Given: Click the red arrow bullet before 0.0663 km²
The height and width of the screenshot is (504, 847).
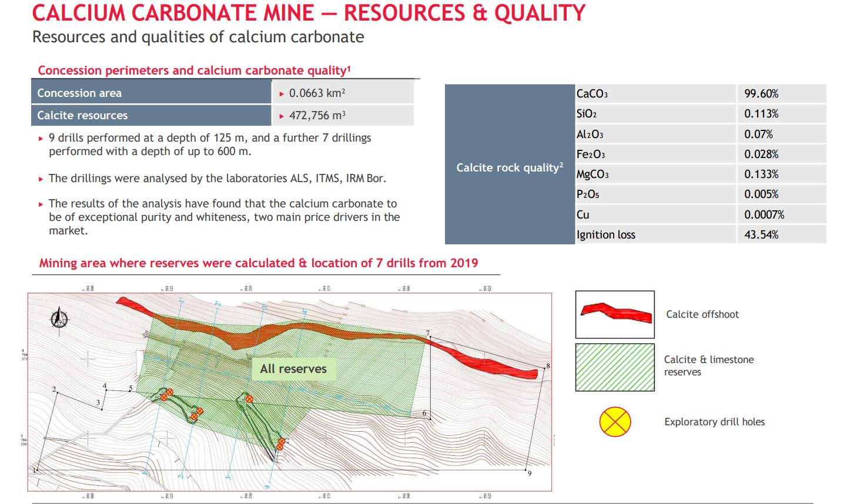Looking at the screenshot, I should pyautogui.click(x=282, y=94).
